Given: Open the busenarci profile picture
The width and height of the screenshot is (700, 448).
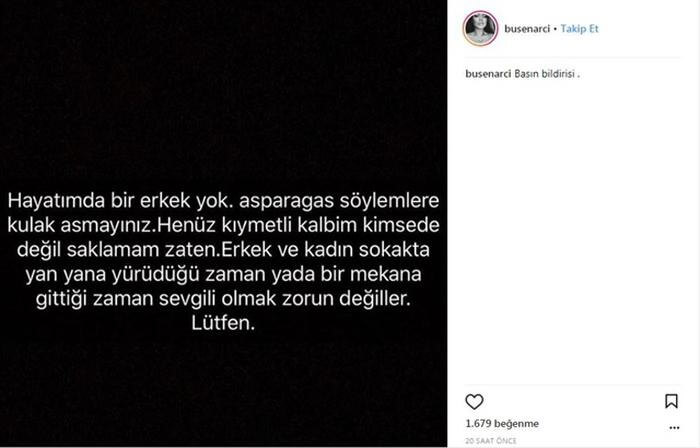Looking at the screenshot, I should [480, 28].
